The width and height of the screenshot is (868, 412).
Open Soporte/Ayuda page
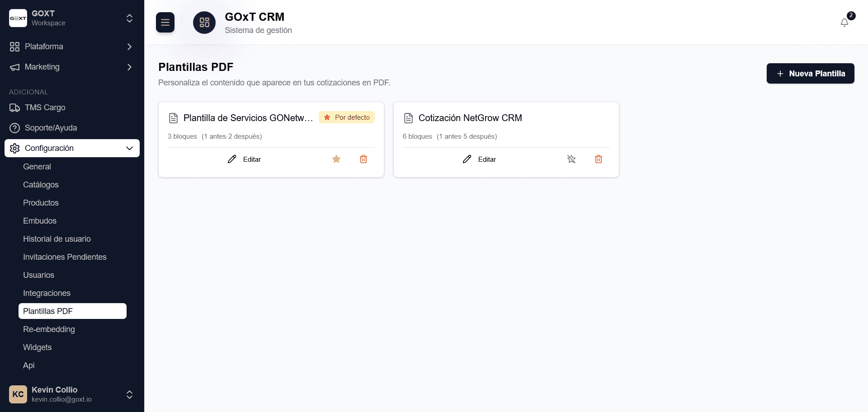tap(72, 128)
